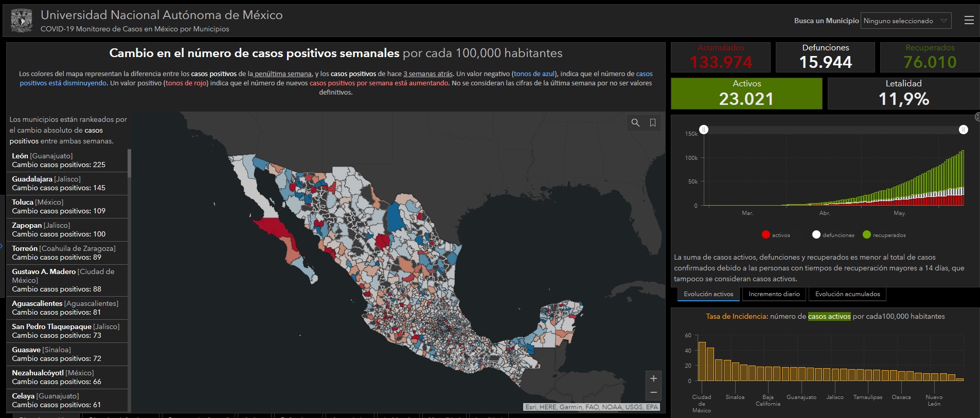The height and width of the screenshot is (418, 980).
Task: Zoom out on the map with minus
Action: tap(653, 393)
